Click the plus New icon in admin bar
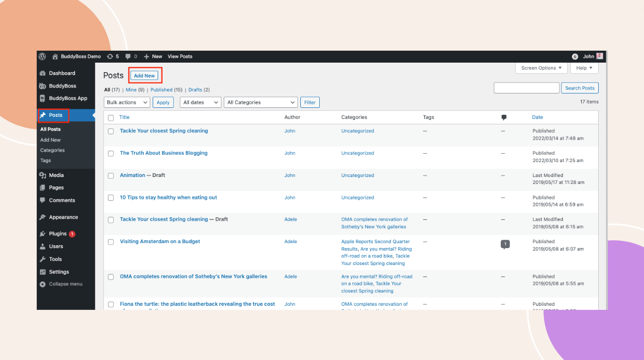 pyautogui.click(x=146, y=57)
